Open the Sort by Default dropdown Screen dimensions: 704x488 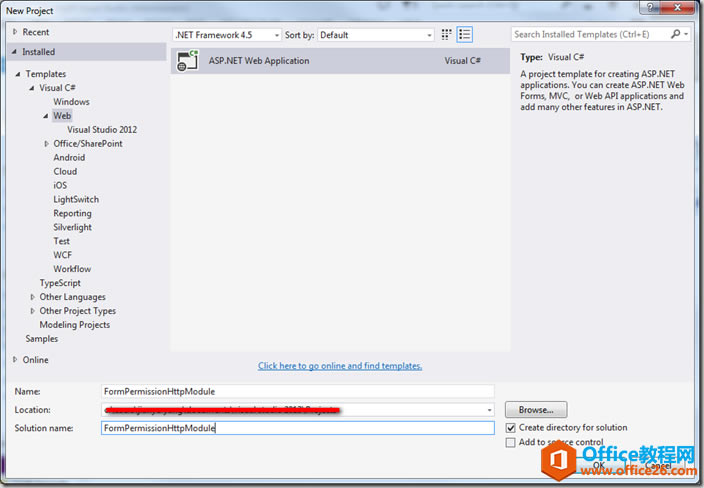click(376, 35)
